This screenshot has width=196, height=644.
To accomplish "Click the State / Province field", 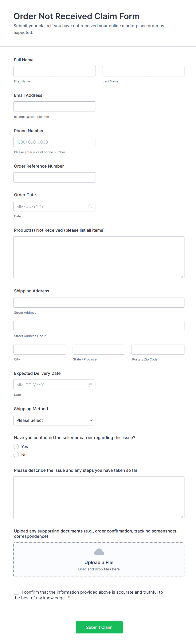I will click(99, 349).
